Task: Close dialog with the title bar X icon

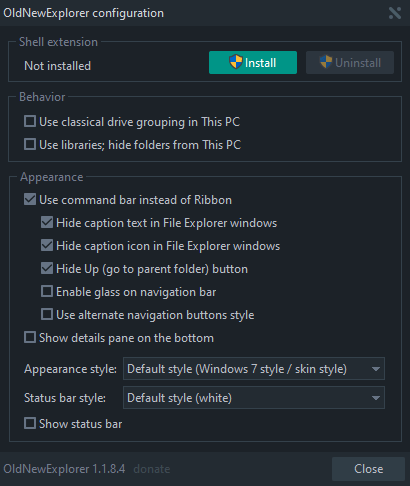Action: coord(395,13)
